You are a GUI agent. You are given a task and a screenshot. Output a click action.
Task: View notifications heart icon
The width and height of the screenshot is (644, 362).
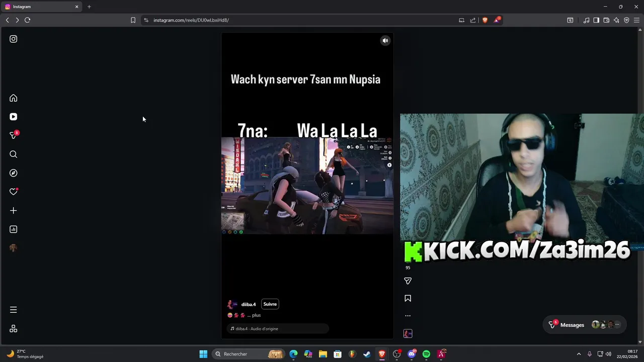[x=14, y=192]
